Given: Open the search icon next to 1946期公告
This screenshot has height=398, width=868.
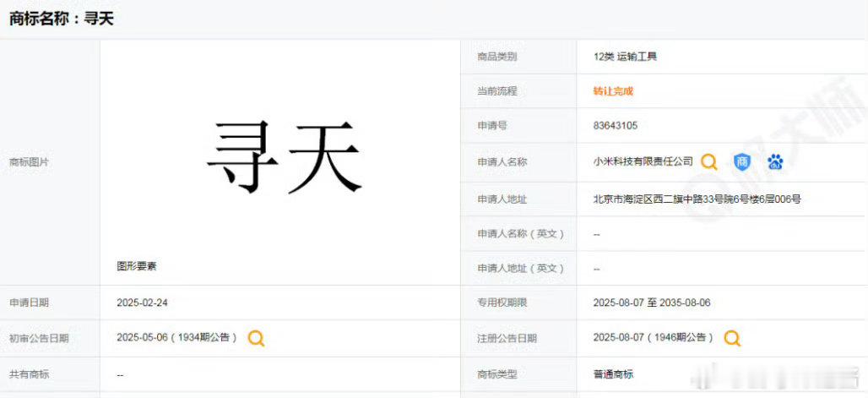Looking at the screenshot, I should click(x=732, y=337).
